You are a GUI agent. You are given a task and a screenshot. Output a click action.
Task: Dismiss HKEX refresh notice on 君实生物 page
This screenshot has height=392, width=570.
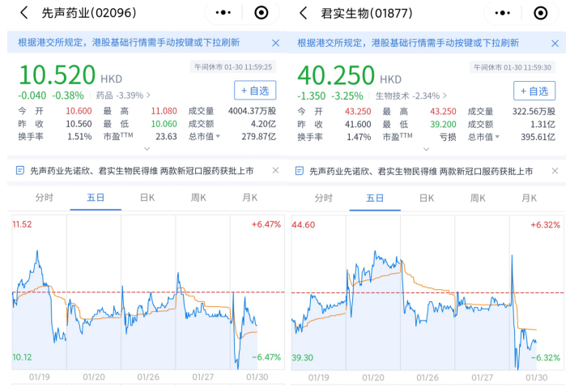tap(555, 43)
